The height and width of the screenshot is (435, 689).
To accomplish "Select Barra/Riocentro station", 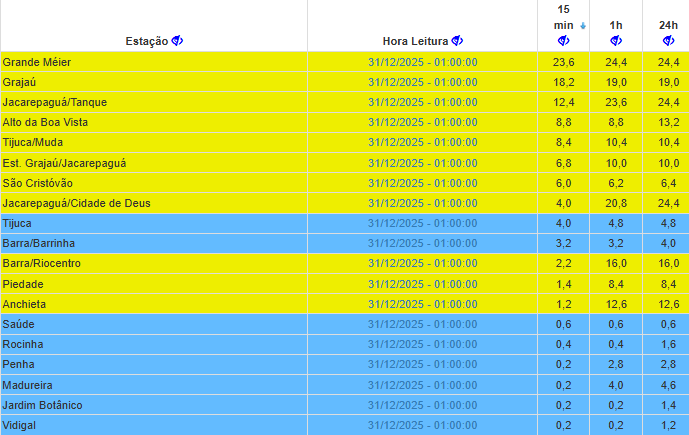I will [x=42, y=263].
